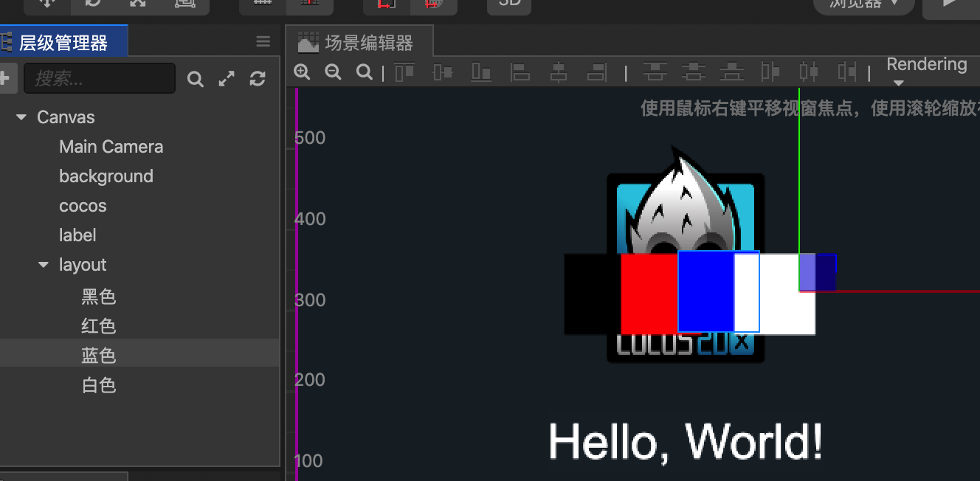Grab the blue free-move gizmo square
The image size is (980, 481).
tap(818, 272)
